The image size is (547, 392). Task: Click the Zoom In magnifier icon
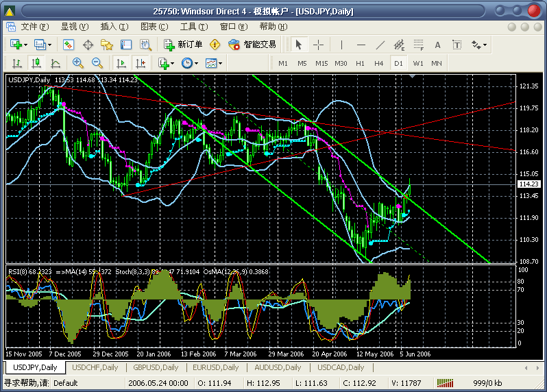pyautogui.click(x=77, y=63)
